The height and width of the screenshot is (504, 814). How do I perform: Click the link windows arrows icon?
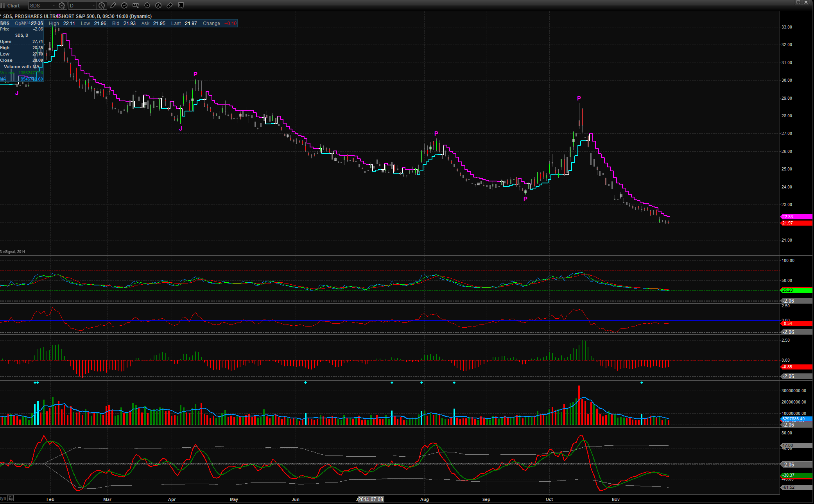[170, 5]
